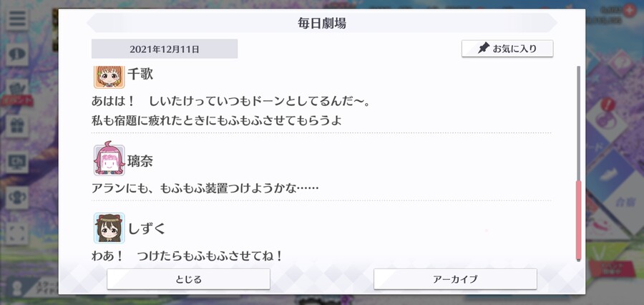
Task: Click the 2021年12月11日 date label
Action: coord(165,49)
